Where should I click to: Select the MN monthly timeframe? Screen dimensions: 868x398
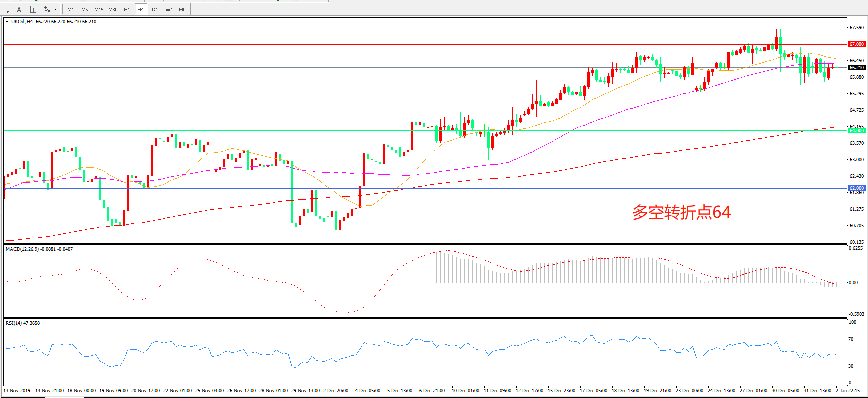[183, 9]
